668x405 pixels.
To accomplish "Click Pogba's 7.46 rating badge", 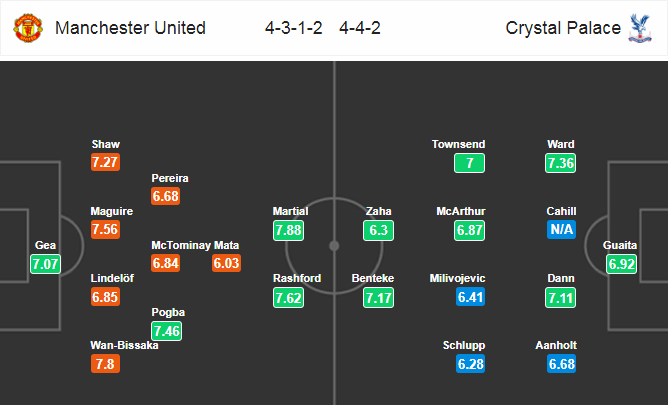I will (x=167, y=331).
